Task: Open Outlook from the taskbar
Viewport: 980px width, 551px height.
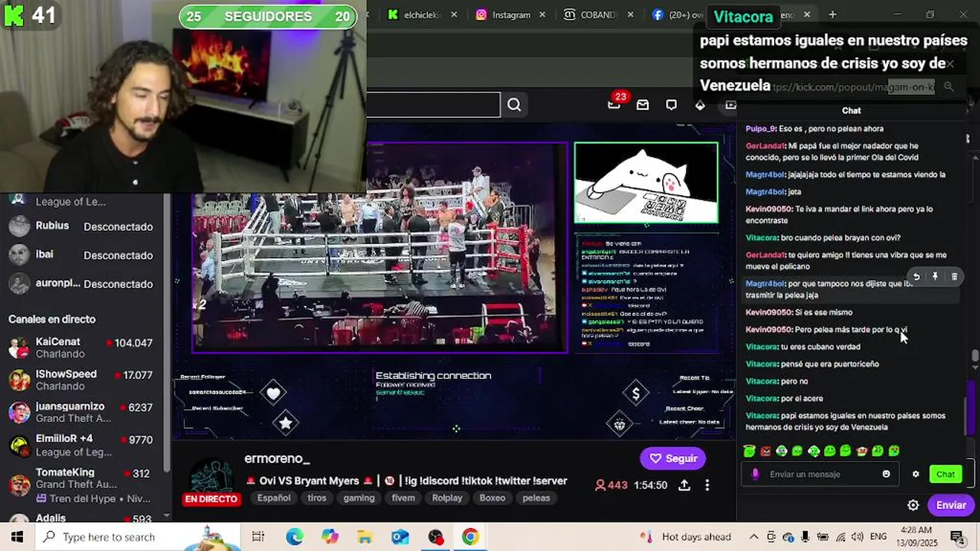Action: (x=400, y=536)
